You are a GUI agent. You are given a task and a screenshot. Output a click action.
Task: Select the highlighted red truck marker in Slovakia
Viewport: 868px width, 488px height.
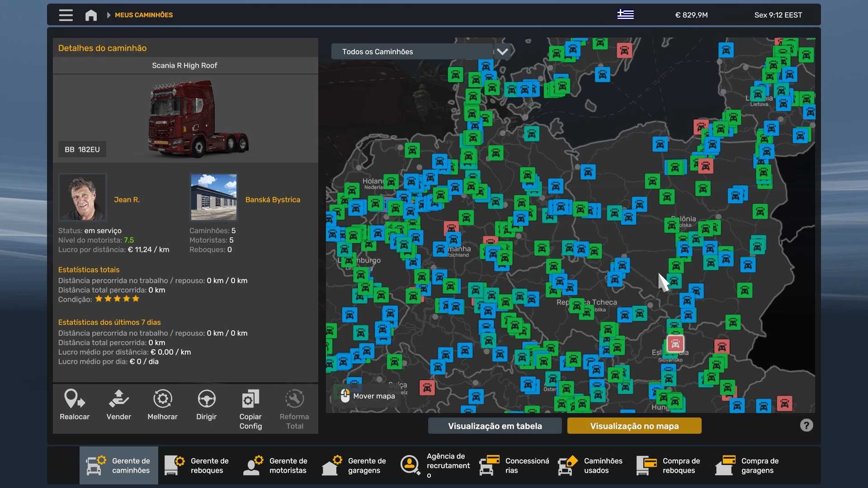675,344
